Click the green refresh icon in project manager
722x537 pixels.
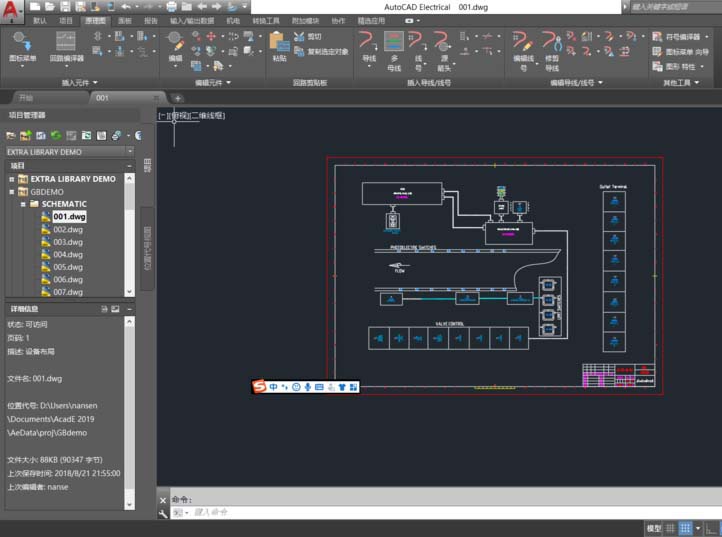point(57,135)
